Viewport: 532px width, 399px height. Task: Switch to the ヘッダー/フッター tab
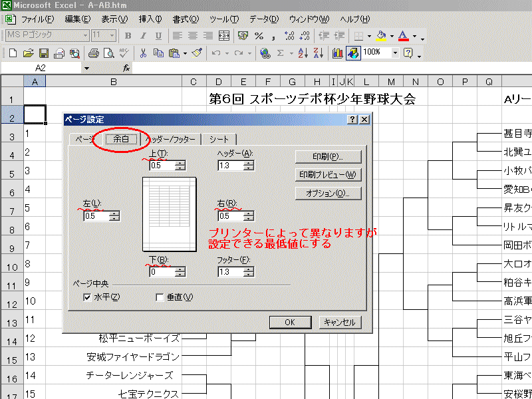click(171, 140)
